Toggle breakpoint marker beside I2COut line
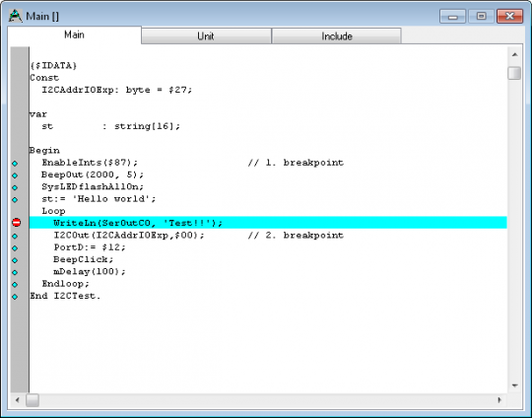This screenshot has width=532, height=418. [15, 236]
